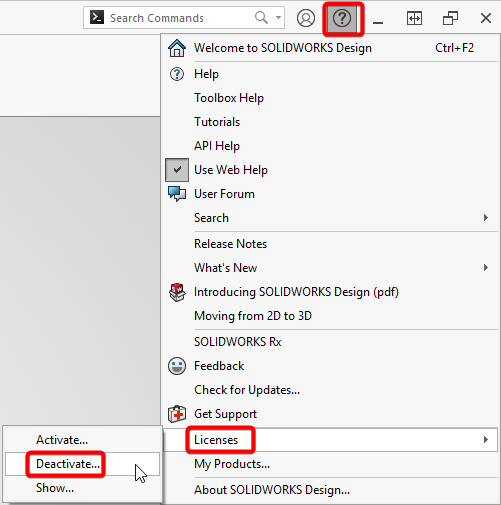Open Moving from 2D to 3D
Image resolution: width=501 pixels, height=505 pixels.
click(x=253, y=316)
